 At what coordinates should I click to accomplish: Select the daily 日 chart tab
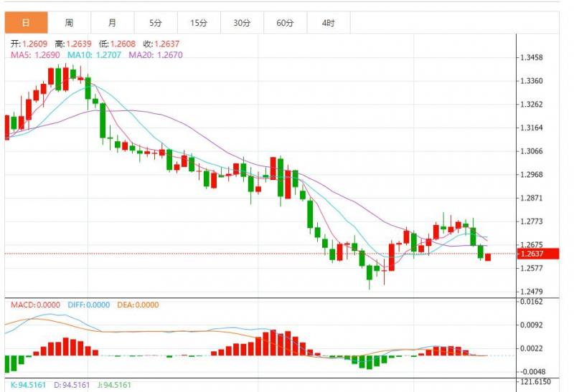tap(26, 23)
